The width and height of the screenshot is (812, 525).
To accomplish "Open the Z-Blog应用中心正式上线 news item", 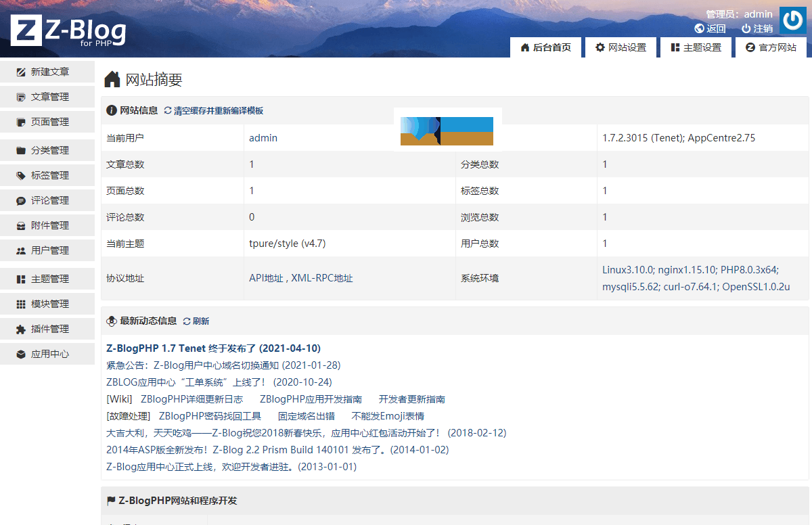I will (x=231, y=467).
